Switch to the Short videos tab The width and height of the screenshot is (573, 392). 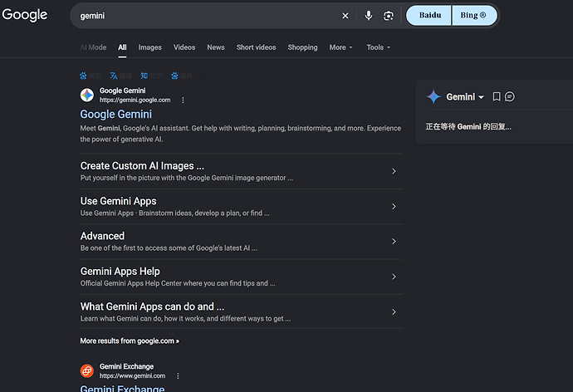(256, 47)
